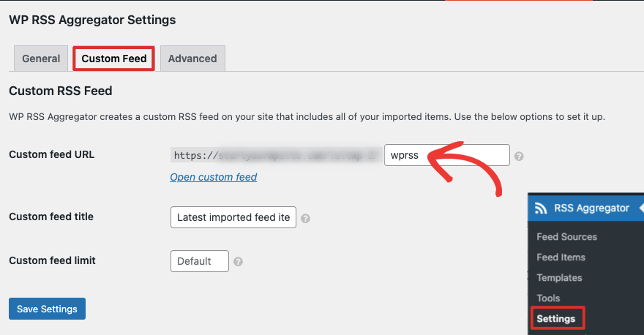Show help tooltip for Custom feed limit

[x=238, y=262]
